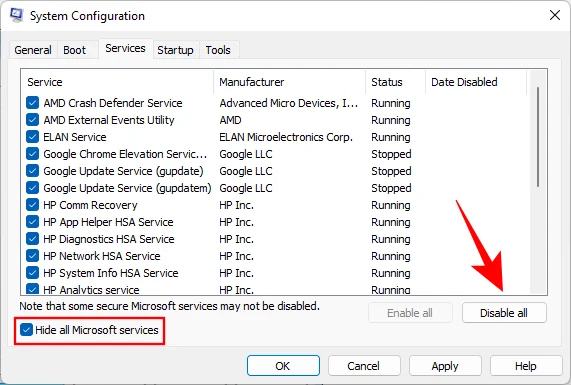Uncheck HP Comm Recovery checkbox
Image resolution: width=571 pixels, height=385 pixels.
(x=32, y=205)
